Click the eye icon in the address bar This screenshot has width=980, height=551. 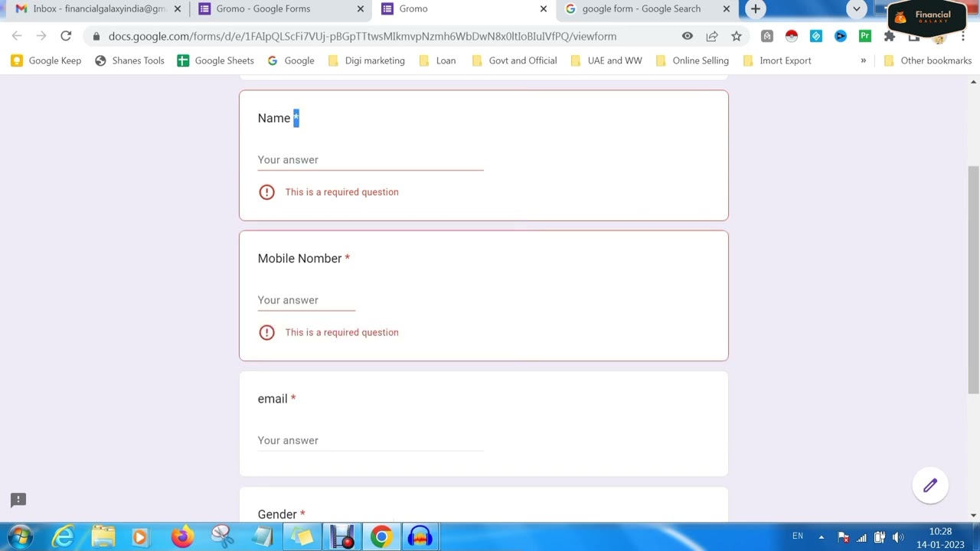(688, 36)
